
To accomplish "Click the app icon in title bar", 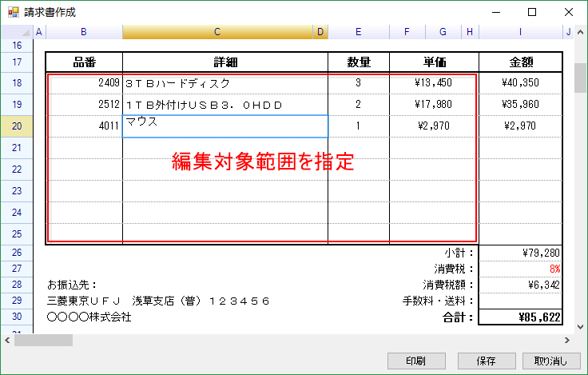I will coord(12,12).
